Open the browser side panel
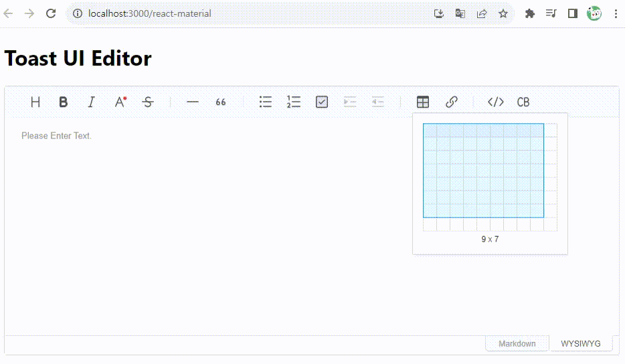This screenshot has height=364, width=625. point(573,13)
